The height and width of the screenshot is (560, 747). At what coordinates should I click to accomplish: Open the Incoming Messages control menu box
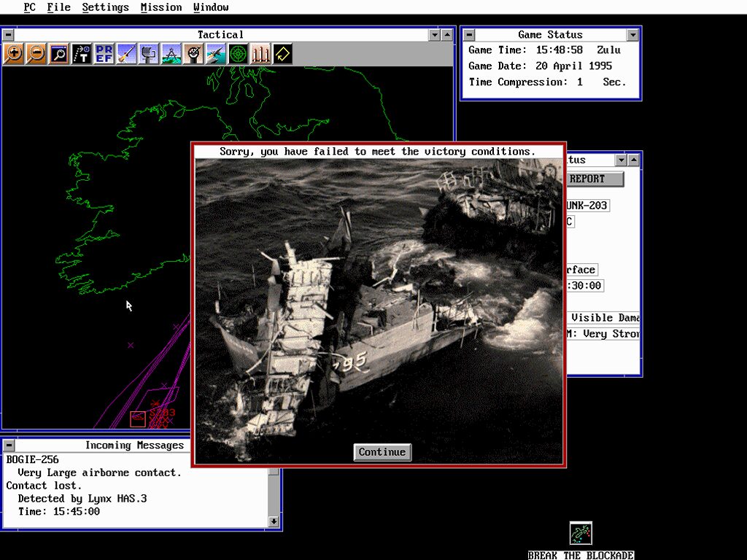(x=7, y=445)
